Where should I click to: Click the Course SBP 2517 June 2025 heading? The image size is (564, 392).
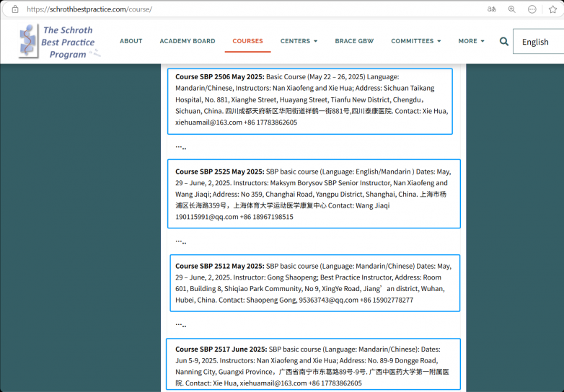point(221,349)
